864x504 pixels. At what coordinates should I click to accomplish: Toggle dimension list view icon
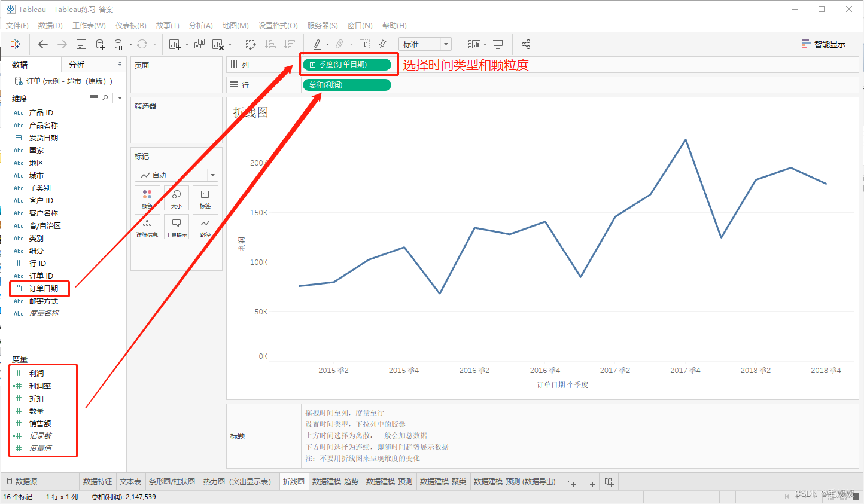[x=94, y=98]
